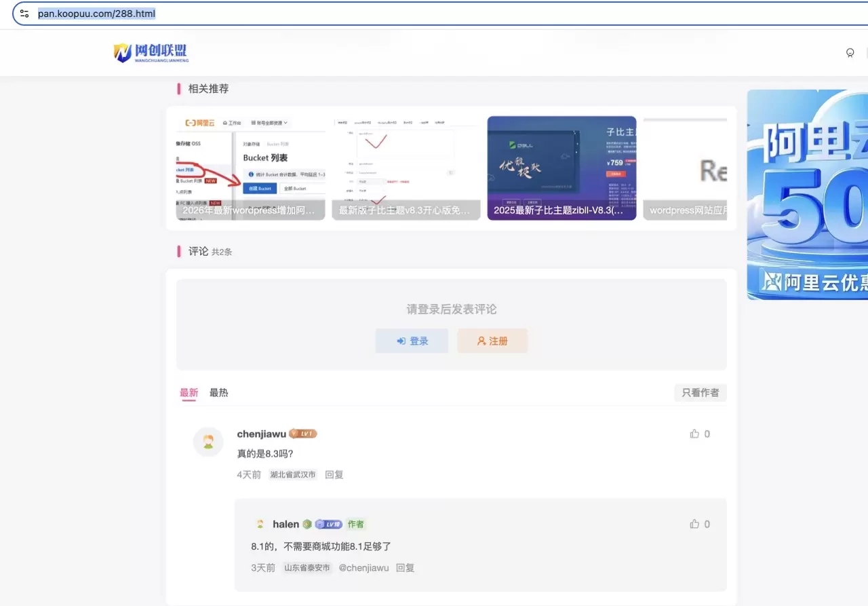Click the @chenjiawu mention link
This screenshot has height=606, width=868.
click(x=363, y=568)
